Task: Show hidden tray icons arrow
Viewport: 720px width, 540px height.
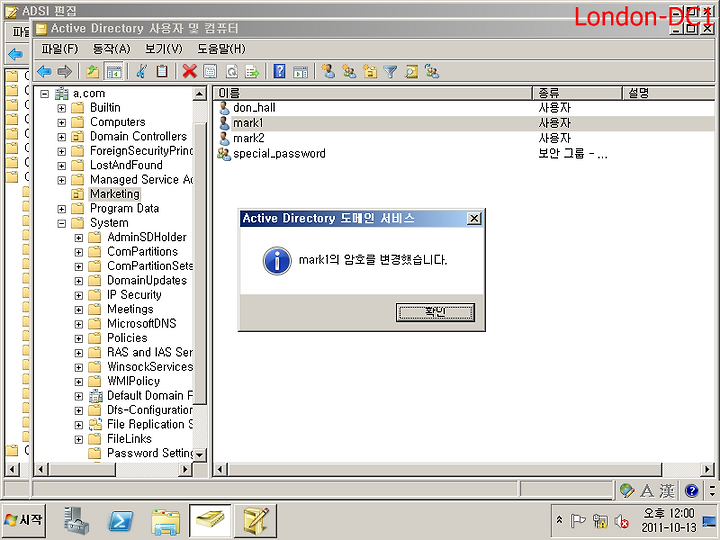Action: coord(559,520)
